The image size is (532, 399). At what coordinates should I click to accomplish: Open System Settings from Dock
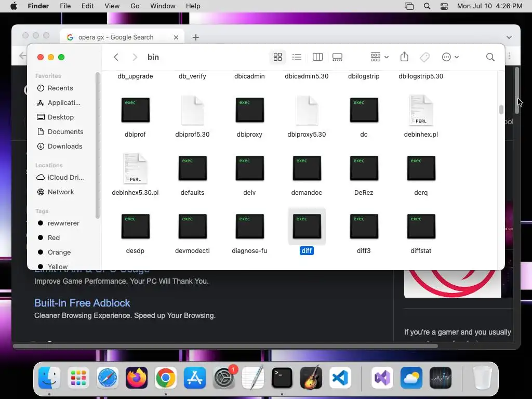[x=223, y=378]
